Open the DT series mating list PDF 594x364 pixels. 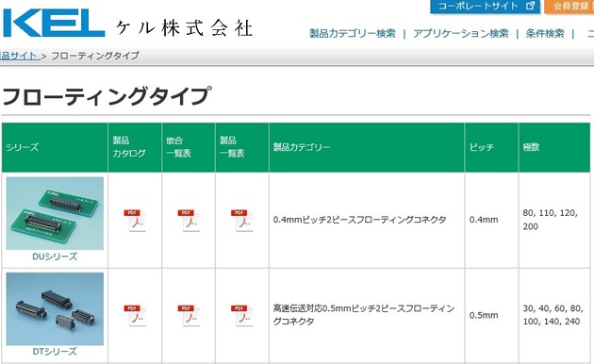click(x=189, y=316)
